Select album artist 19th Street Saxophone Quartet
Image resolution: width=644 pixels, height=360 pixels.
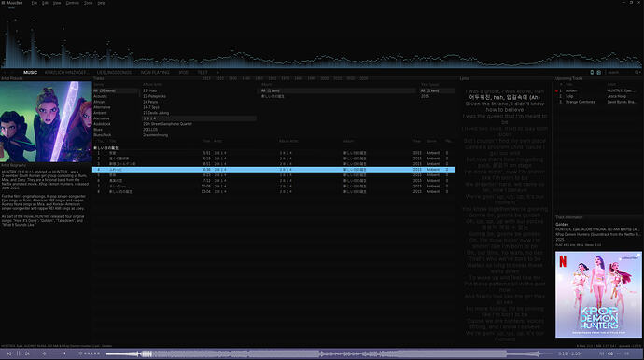[168, 123]
